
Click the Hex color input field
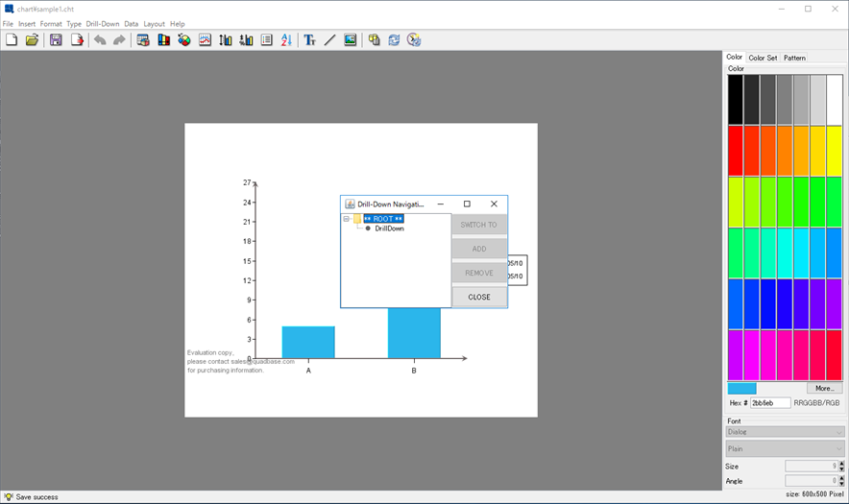tap(770, 403)
